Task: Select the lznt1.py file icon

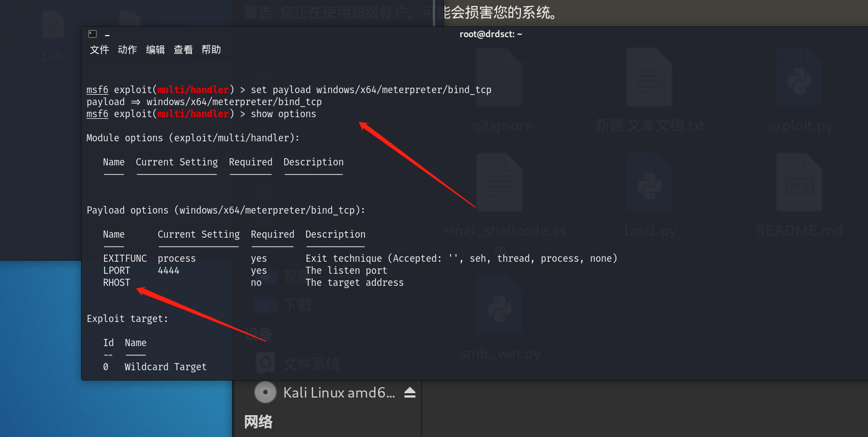Action: (x=650, y=182)
